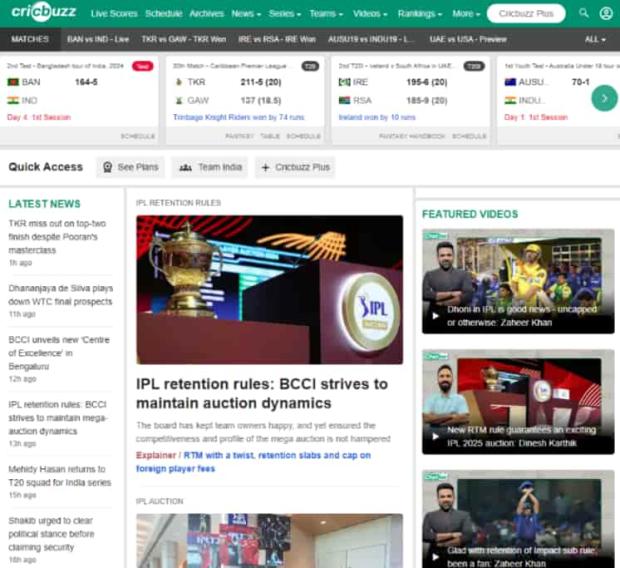Click the Team India quick access button
Viewport: 620px width, 568px height.
pos(210,167)
